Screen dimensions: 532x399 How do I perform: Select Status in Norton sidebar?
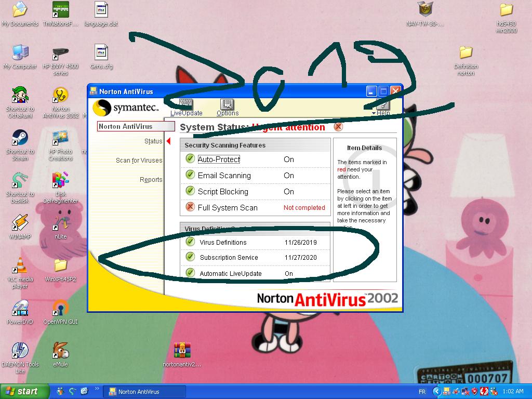point(153,141)
